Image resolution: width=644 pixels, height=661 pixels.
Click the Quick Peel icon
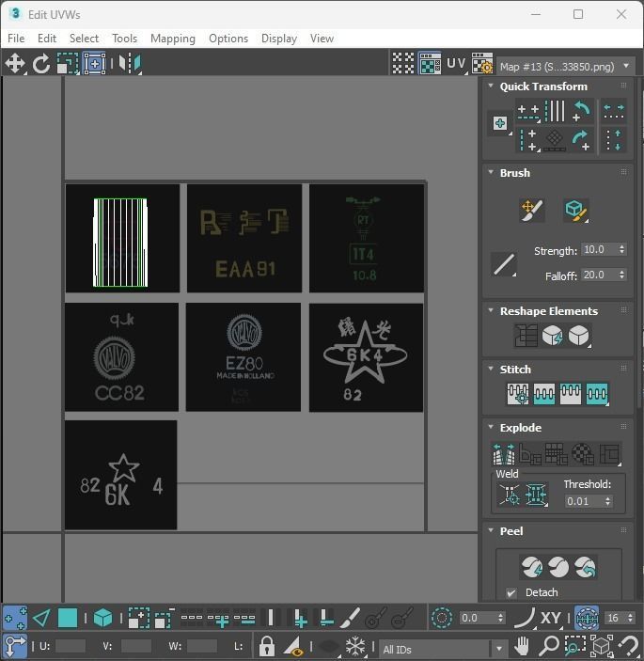point(532,567)
